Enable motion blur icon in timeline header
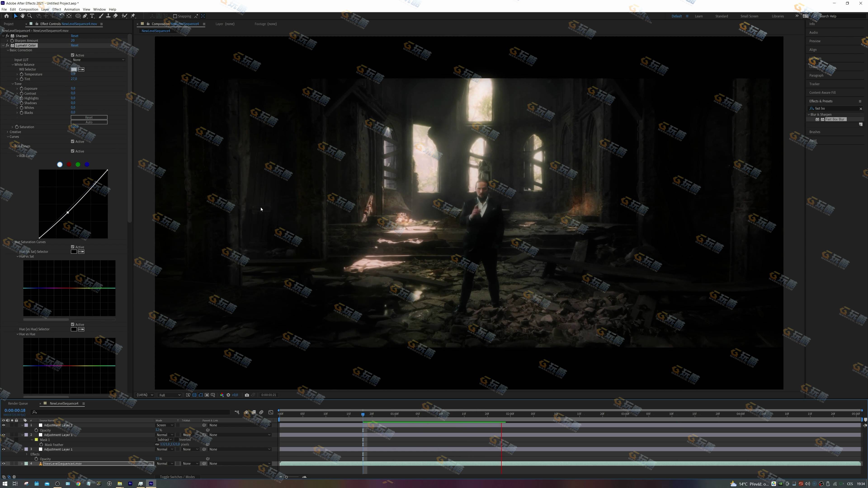 262,412
